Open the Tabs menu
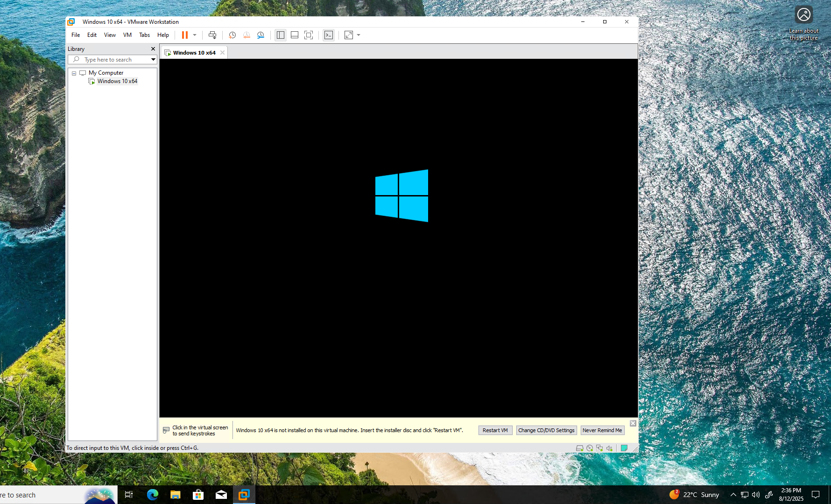Image resolution: width=831 pixels, height=504 pixels. [x=144, y=35]
